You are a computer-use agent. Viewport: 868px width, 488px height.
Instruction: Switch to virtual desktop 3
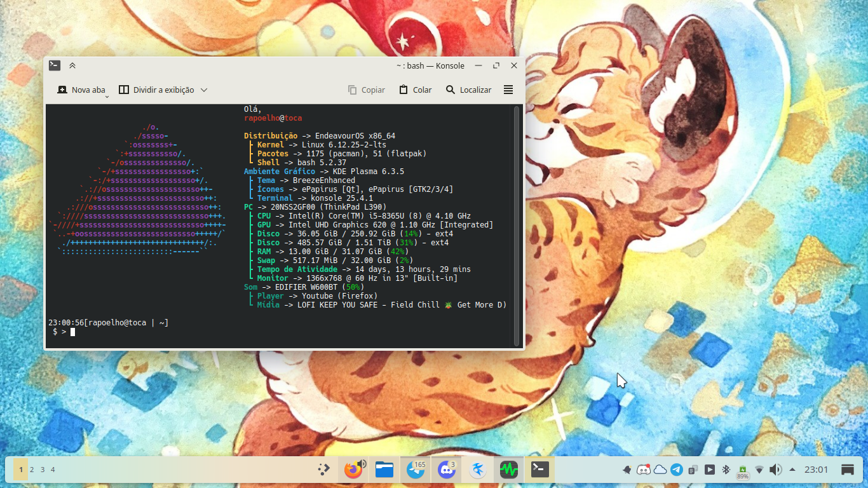tap(43, 470)
